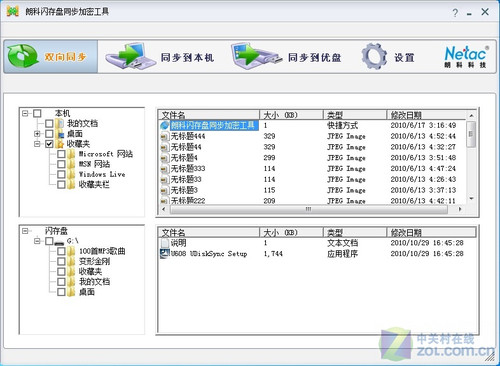The width and height of the screenshot is (500, 366).
Task: Check the 我的文档 checkbox under 本机
Action: [x=49, y=123]
